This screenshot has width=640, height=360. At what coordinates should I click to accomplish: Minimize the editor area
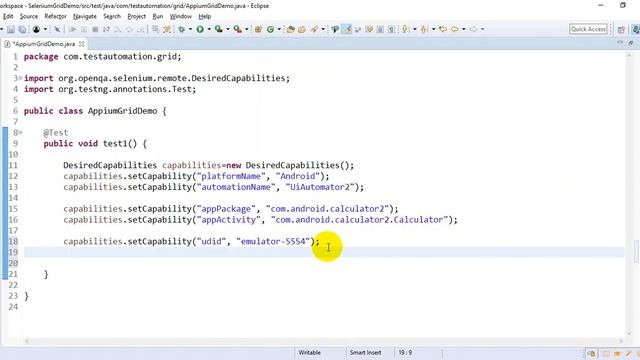[620, 42]
